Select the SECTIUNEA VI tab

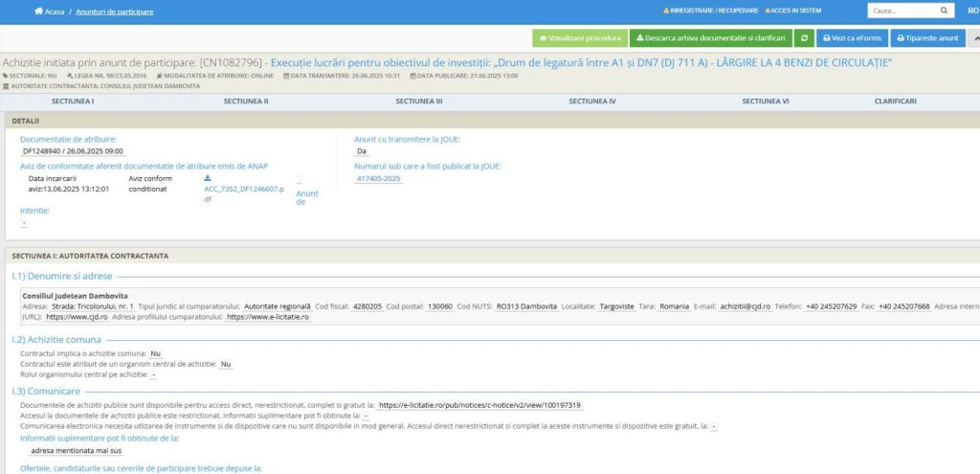(765, 101)
